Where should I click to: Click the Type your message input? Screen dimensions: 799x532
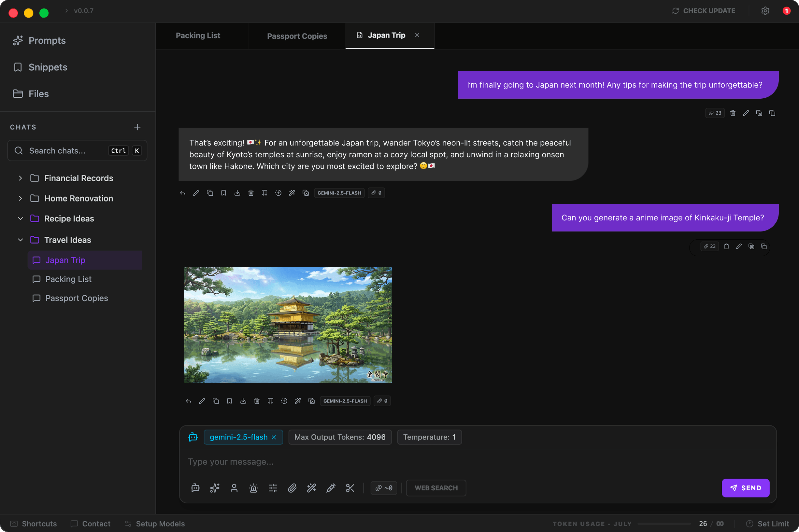pos(478,462)
